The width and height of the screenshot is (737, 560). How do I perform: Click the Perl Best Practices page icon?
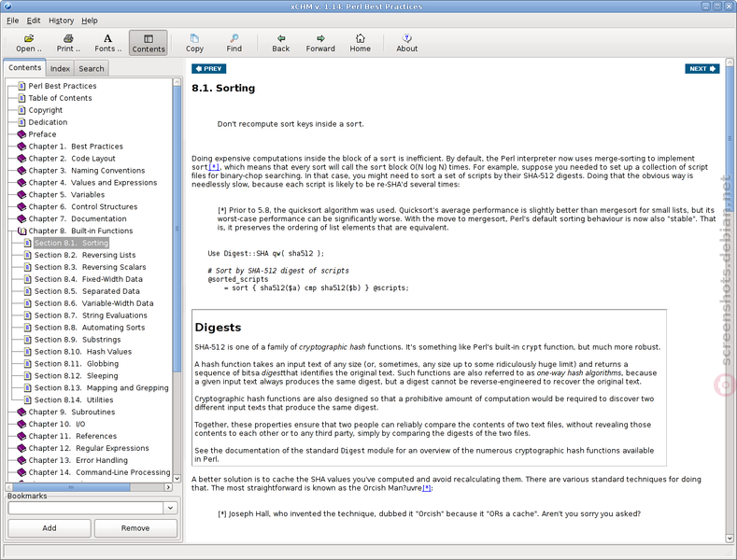coord(21,86)
